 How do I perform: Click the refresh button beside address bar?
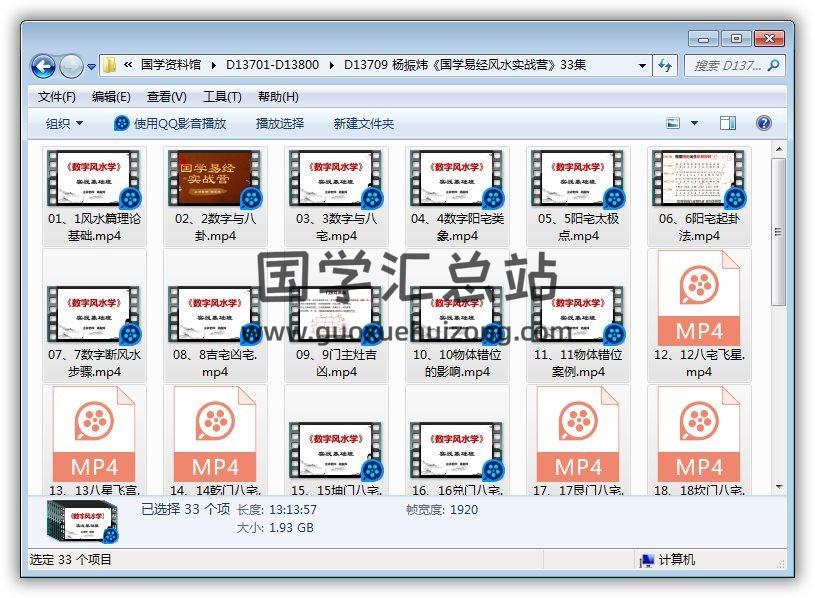pyautogui.click(x=666, y=65)
